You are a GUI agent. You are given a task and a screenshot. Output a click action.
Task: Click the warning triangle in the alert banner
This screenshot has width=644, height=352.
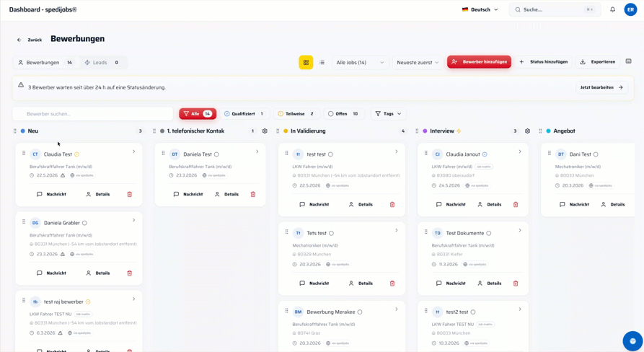(21, 85)
